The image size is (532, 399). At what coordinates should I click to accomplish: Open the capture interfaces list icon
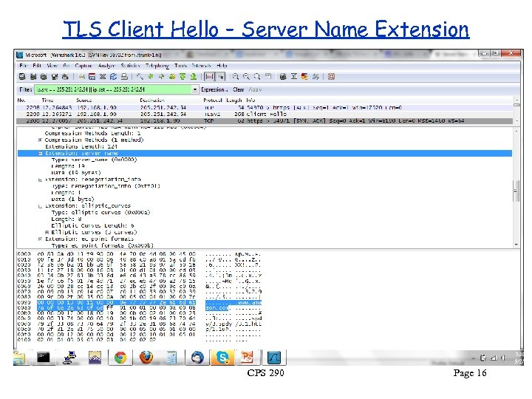tap(22, 77)
